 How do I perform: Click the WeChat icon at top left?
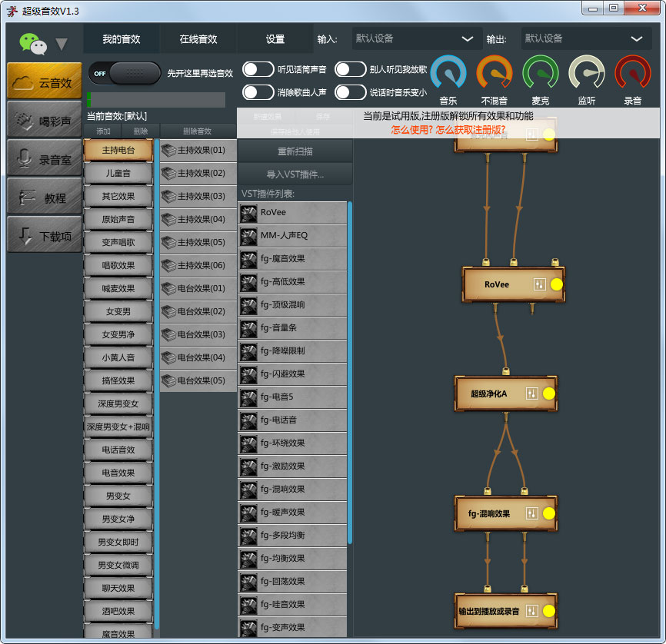coord(32,43)
